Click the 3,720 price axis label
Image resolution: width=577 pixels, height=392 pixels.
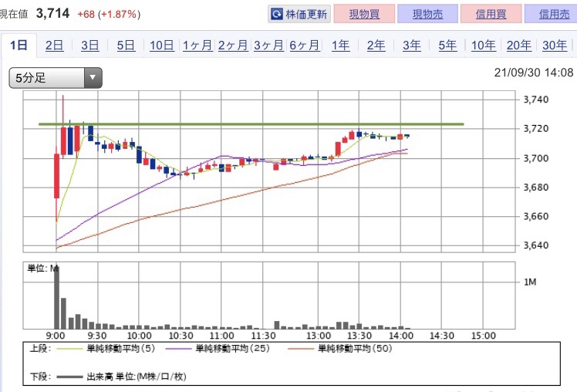coord(536,128)
